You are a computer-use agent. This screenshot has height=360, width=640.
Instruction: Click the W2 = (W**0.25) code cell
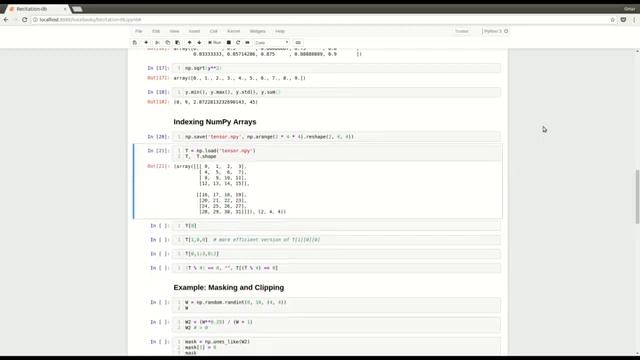[336, 325]
